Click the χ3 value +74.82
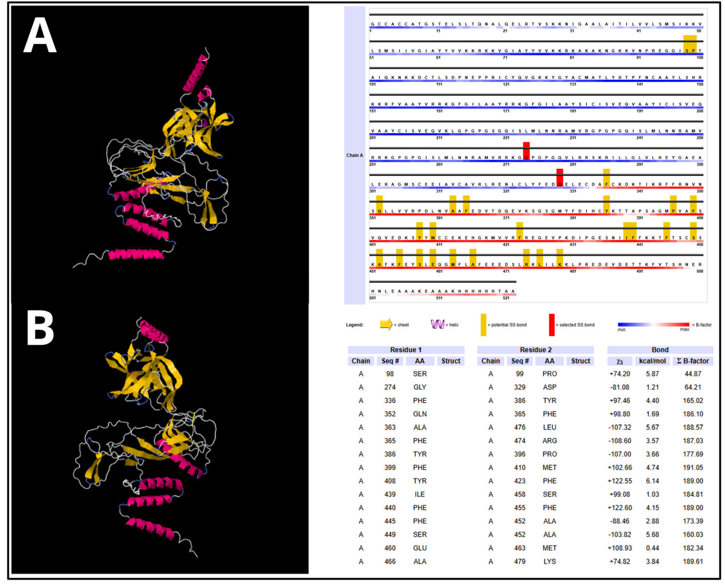 620,561
